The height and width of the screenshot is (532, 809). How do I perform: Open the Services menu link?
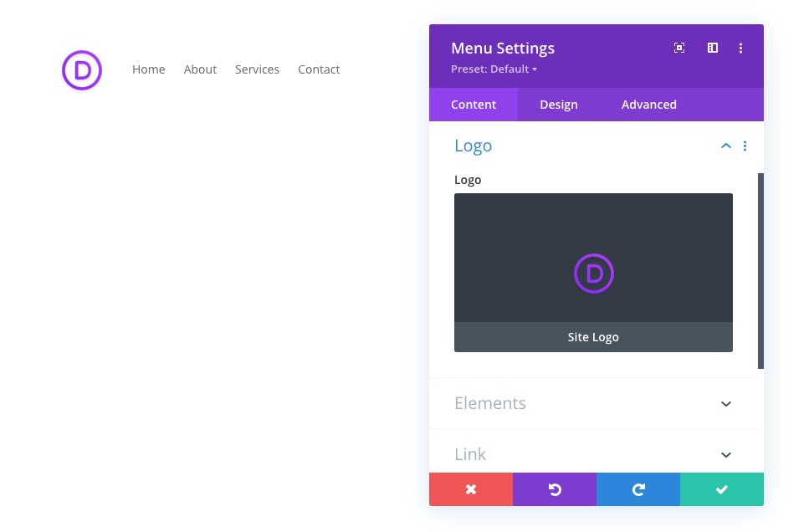pyautogui.click(x=257, y=69)
